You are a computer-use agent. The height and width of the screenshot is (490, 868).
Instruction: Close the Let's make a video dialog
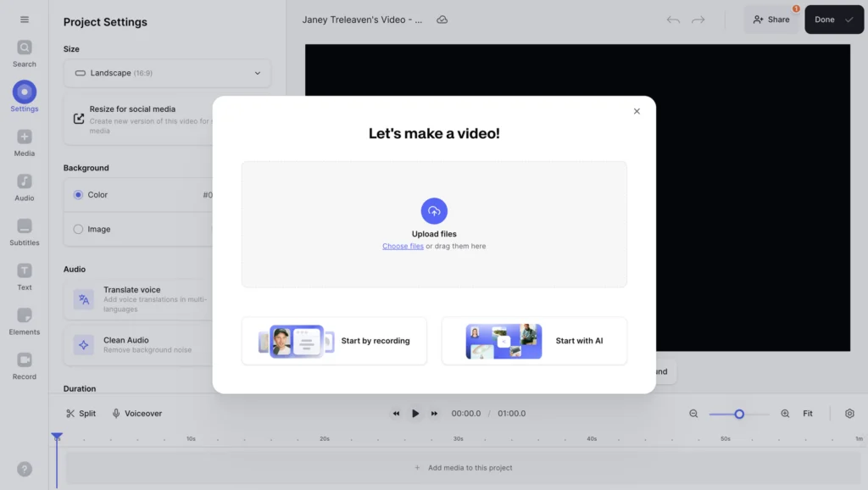637,111
